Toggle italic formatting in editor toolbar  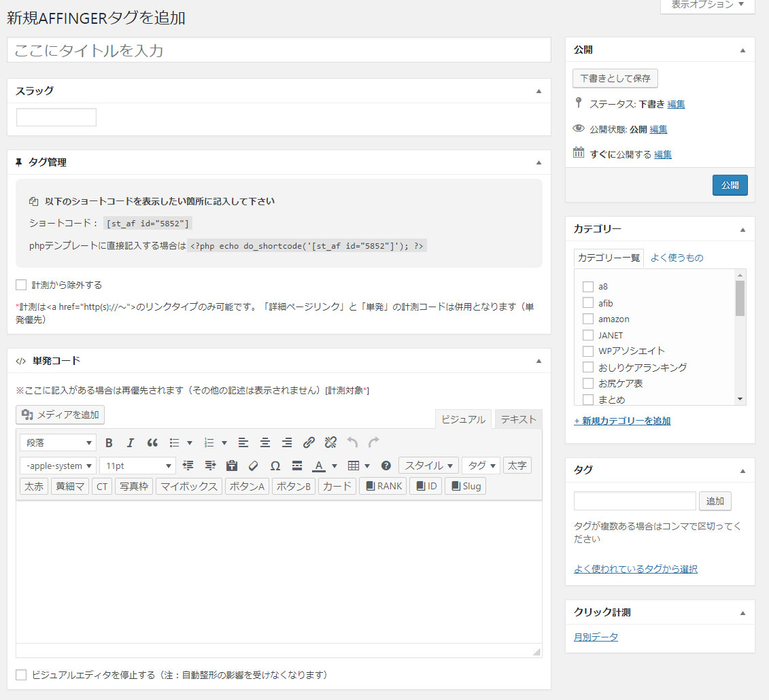point(130,442)
